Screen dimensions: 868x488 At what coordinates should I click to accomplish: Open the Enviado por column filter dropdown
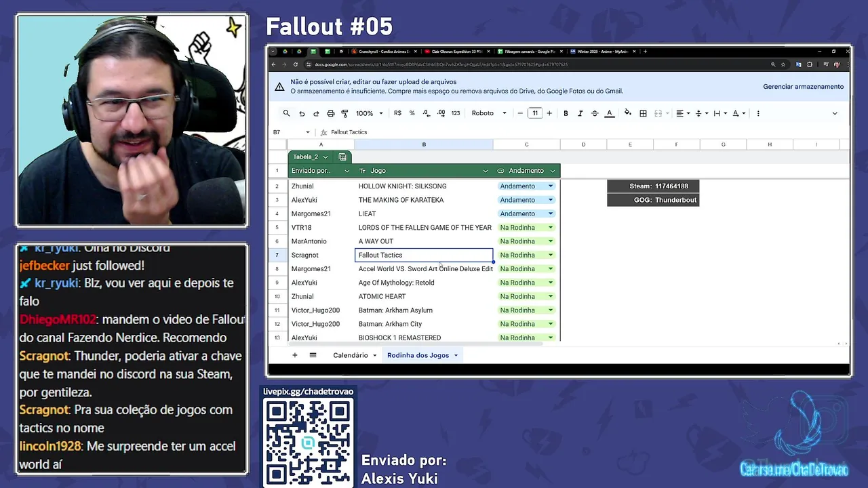347,171
